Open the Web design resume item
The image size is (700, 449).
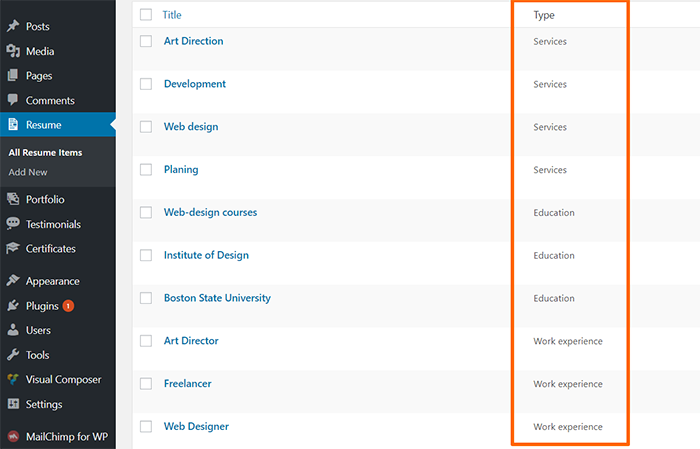coord(191,127)
